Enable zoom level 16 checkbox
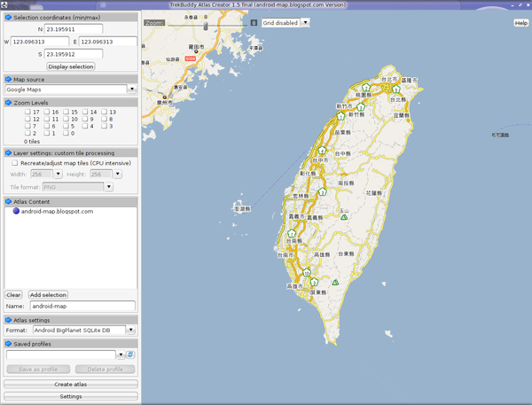Image resolution: width=532 pixels, height=405 pixels. (47, 112)
